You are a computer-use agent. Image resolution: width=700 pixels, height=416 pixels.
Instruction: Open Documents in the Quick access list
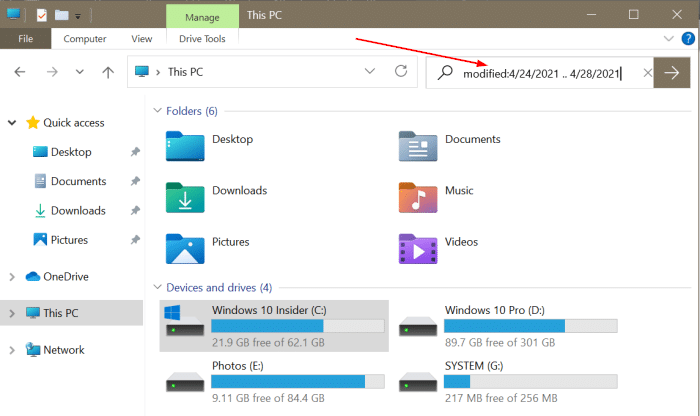79,181
